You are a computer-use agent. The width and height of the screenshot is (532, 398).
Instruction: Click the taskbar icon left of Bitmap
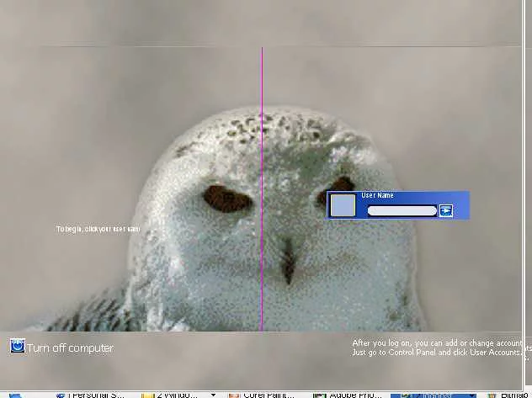[x=492, y=394]
